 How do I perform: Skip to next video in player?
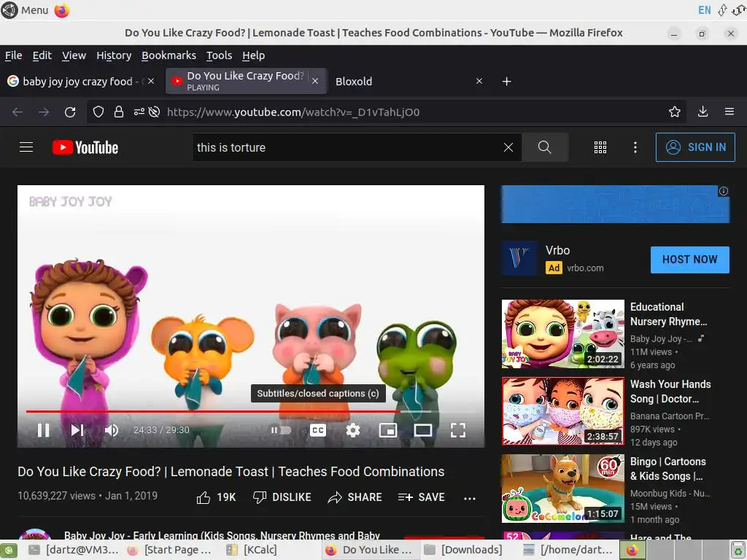[77, 430]
